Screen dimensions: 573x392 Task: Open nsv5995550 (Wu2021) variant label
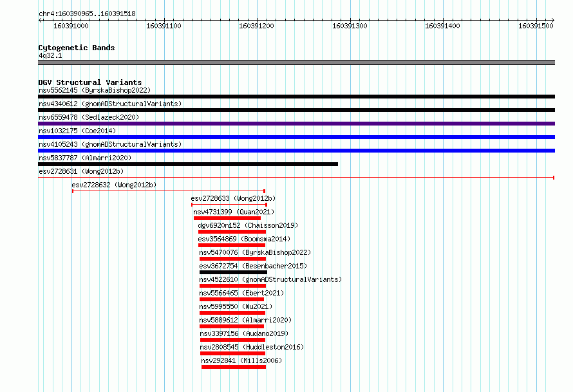236,306
